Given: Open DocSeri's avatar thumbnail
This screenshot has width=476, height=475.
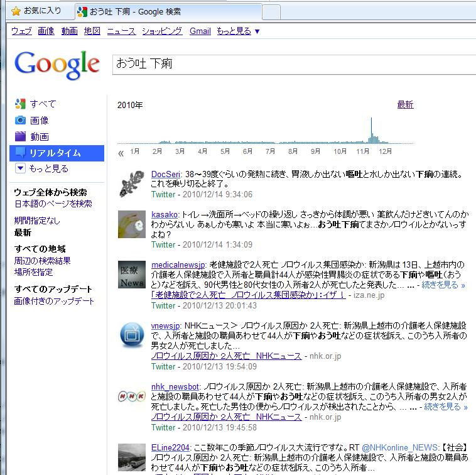Looking at the screenshot, I should point(132,183).
